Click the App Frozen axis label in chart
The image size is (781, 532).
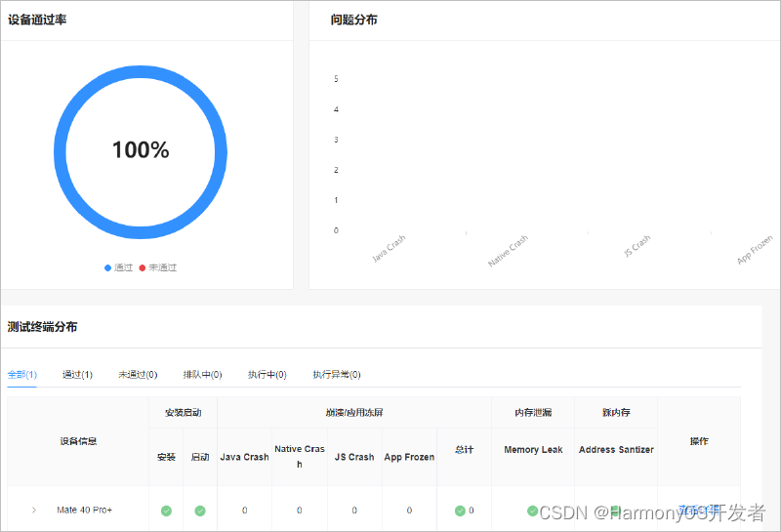point(755,250)
